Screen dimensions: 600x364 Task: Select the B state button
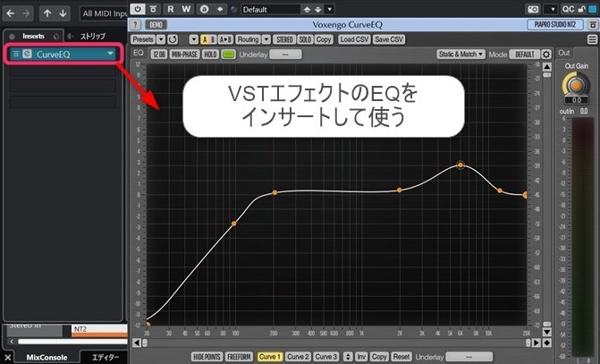point(213,39)
